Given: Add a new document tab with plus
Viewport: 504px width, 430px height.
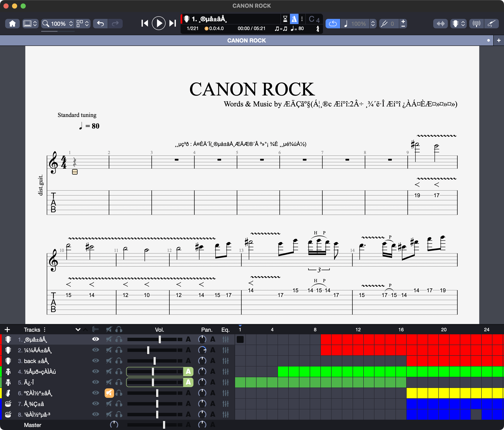Looking at the screenshot, I should pyautogui.click(x=499, y=40).
